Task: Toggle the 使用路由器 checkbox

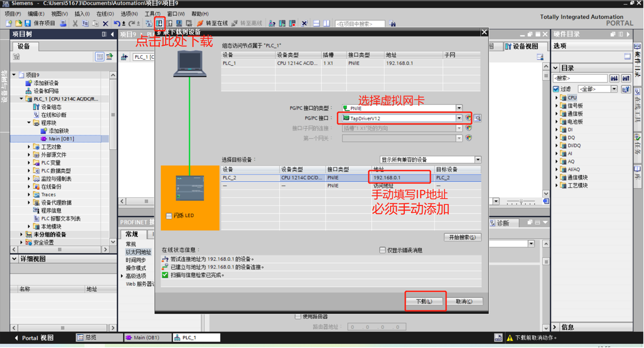Action: click(298, 316)
